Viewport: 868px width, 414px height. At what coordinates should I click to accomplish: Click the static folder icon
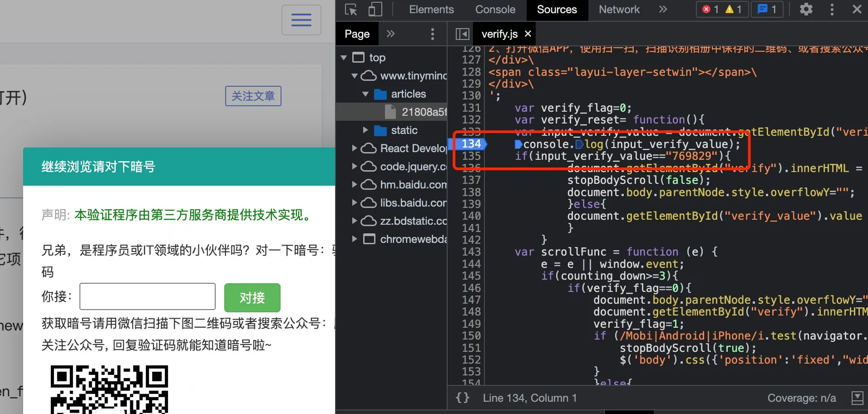tap(380, 130)
